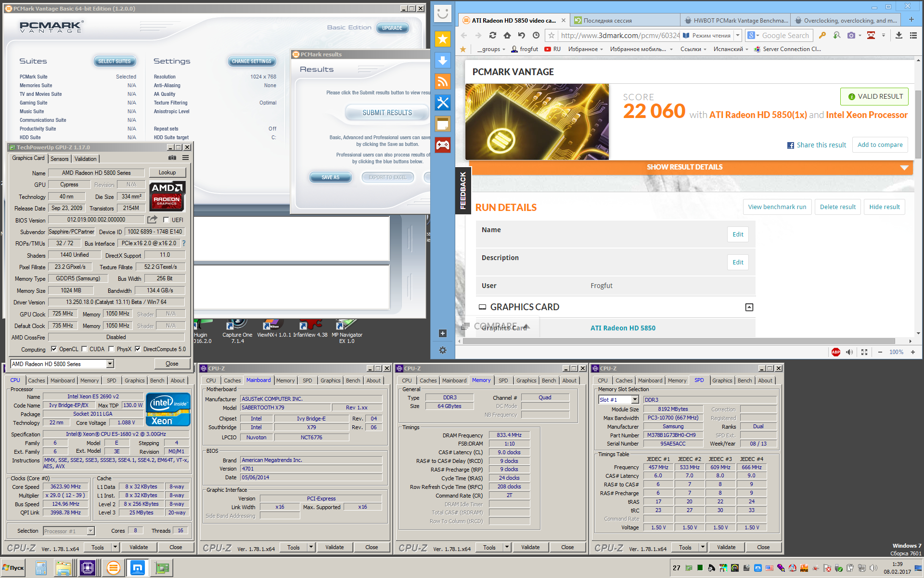Toggle browser mute speaker icon
The height and width of the screenshot is (578, 924).
click(849, 352)
